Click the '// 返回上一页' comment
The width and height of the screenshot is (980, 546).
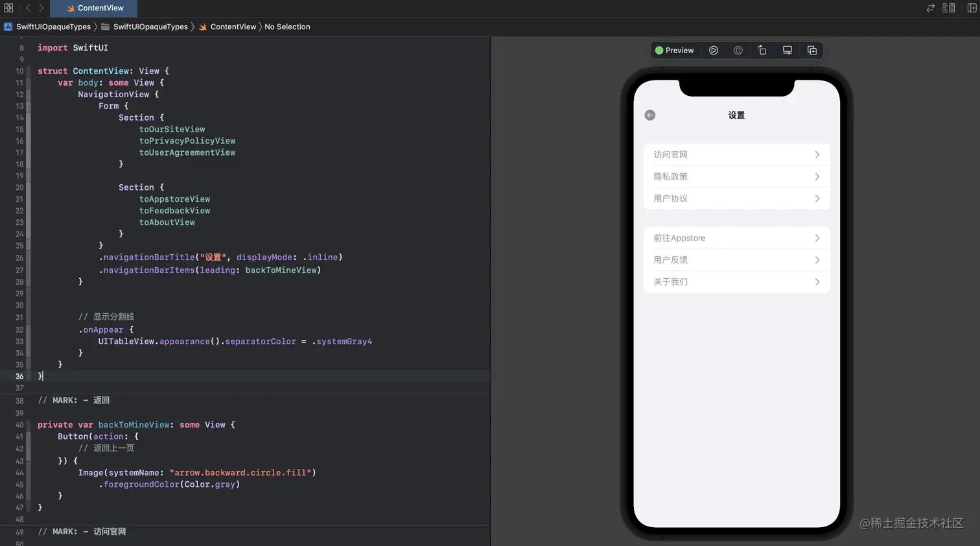(x=106, y=449)
